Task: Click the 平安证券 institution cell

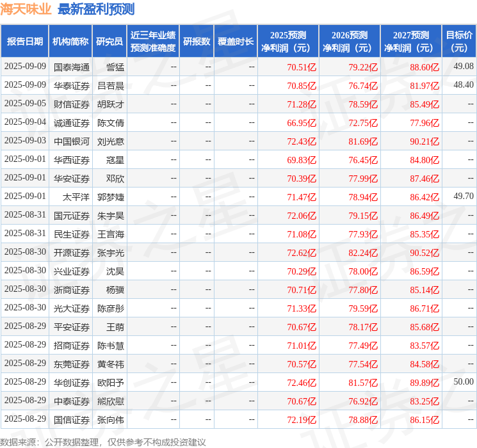Action: point(72,327)
